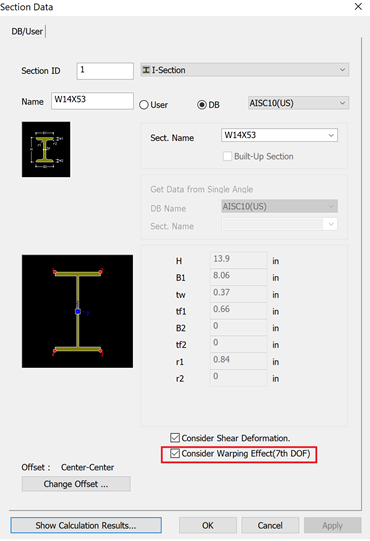Select the User radio button
The image size is (370, 541).
pos(144,105)
